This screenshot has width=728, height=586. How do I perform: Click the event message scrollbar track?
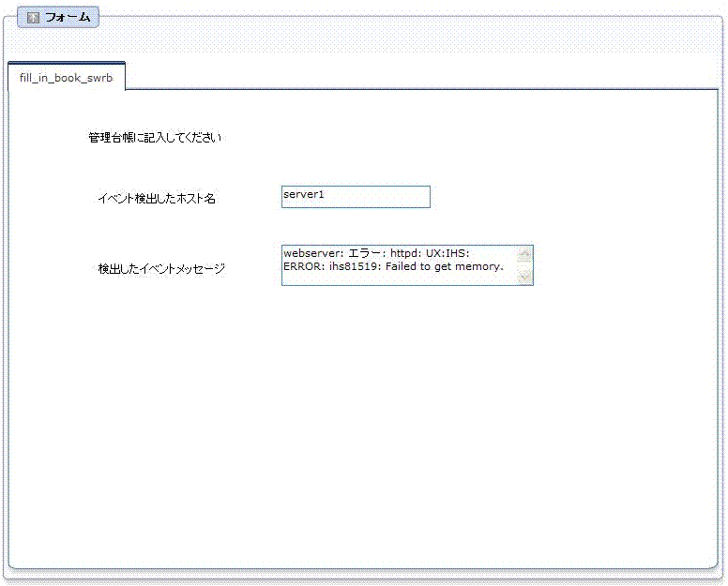524,265
